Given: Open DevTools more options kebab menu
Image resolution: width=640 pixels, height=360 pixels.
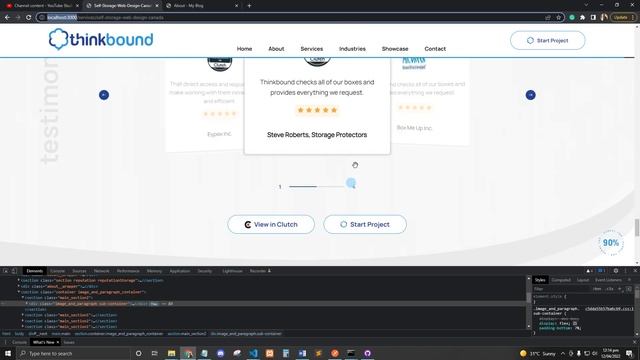Looking at the screenshot, I should pyautogui.click(x=625, y=271).
